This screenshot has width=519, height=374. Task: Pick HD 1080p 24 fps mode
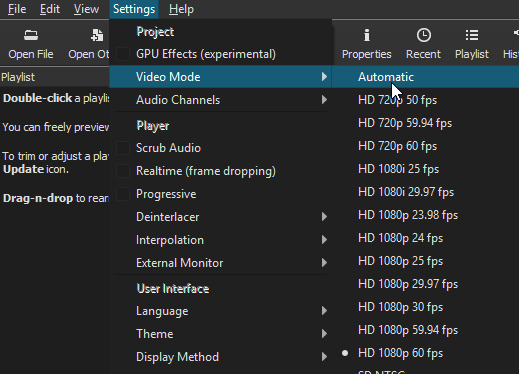click(x=425, y=238)
